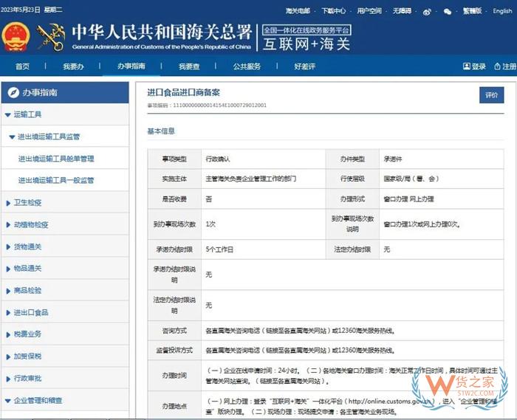Click the 承诺件 table value

click(x=393, y=159)
